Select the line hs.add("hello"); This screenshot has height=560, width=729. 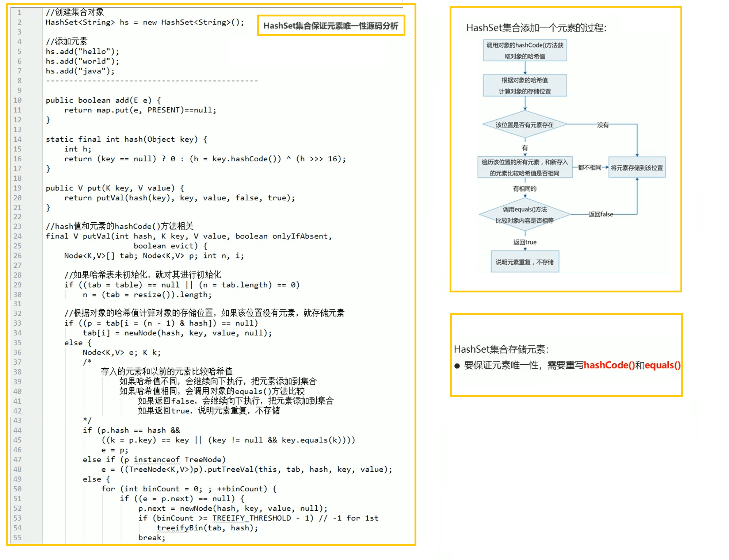pyautogui.click(x=82, y=51)
